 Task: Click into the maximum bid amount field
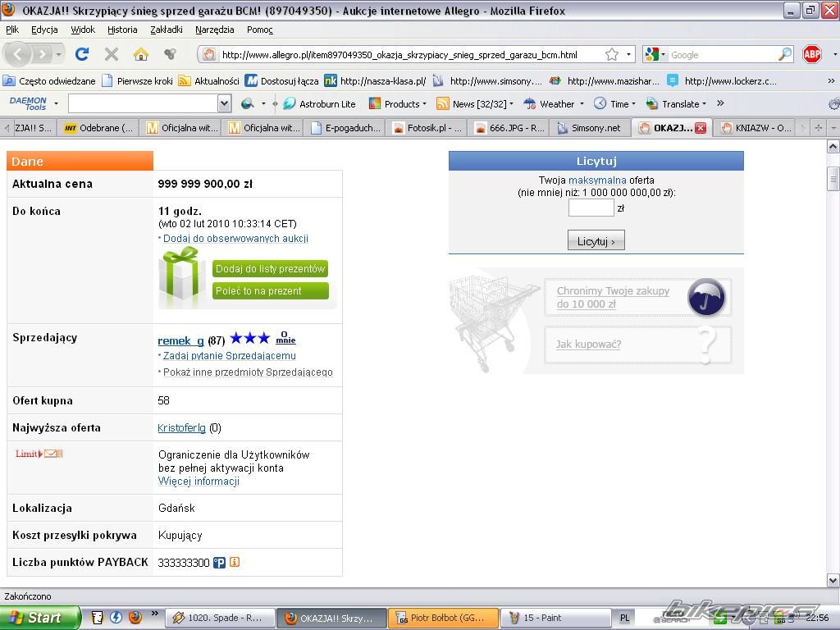click(x=591, y=208)
